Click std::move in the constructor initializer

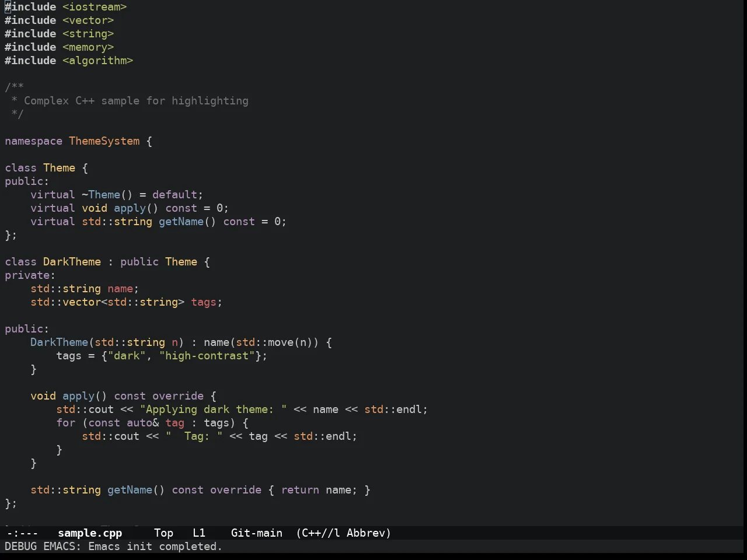coord(264,342)
